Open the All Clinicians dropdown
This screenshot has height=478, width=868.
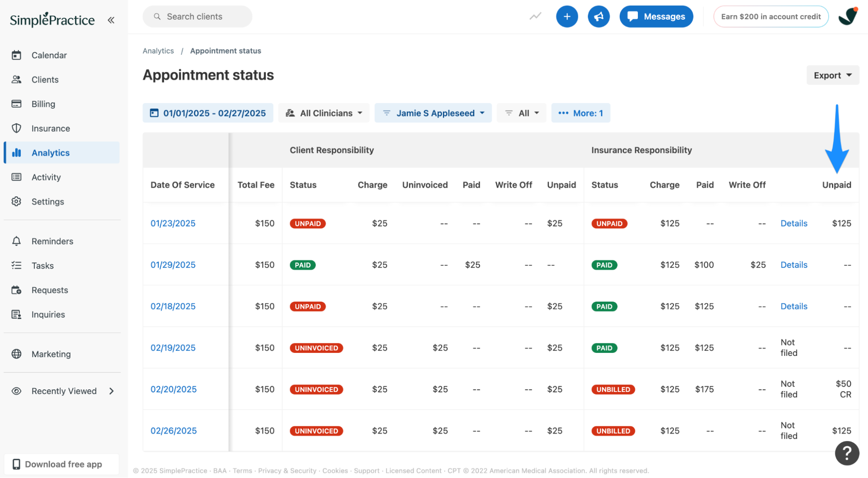(323, 113)
